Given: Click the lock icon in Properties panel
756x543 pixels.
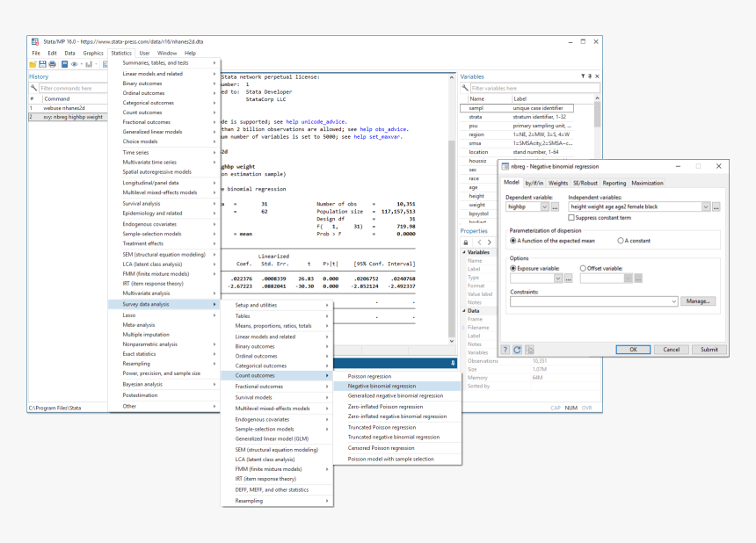Looking at the screenshot, I should coord(466,242).
